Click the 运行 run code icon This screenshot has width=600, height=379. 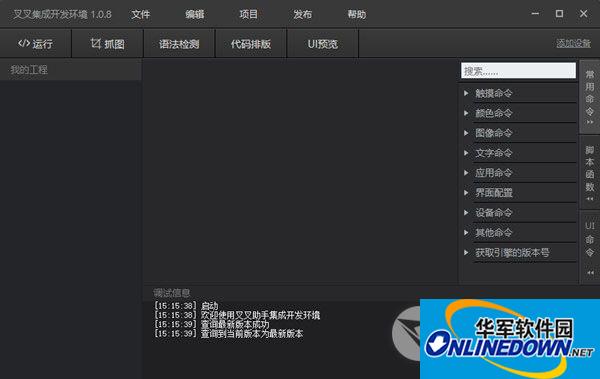pyautogui.click(x=24, y=44)
